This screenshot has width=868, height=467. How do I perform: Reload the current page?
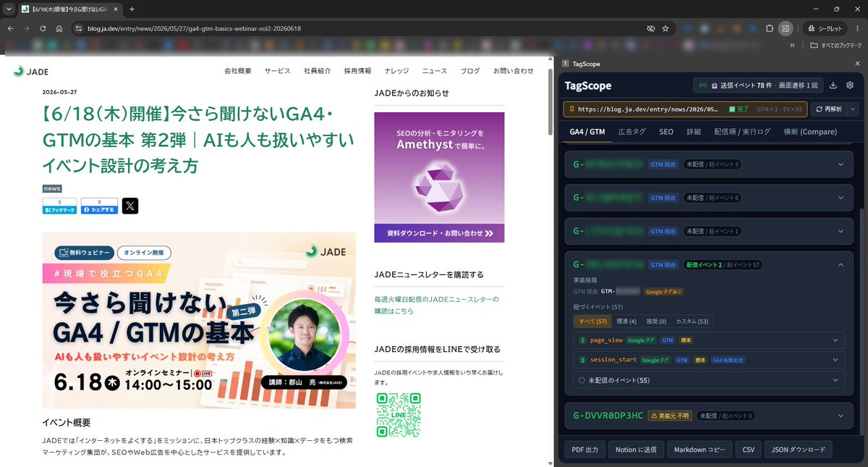tap(43, 28)
